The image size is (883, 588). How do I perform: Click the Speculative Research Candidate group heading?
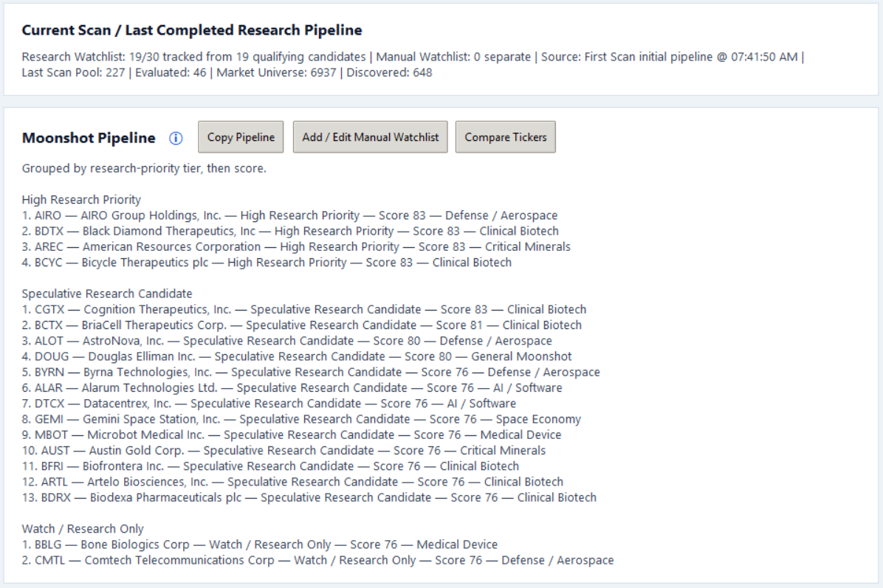pos(107,294)
